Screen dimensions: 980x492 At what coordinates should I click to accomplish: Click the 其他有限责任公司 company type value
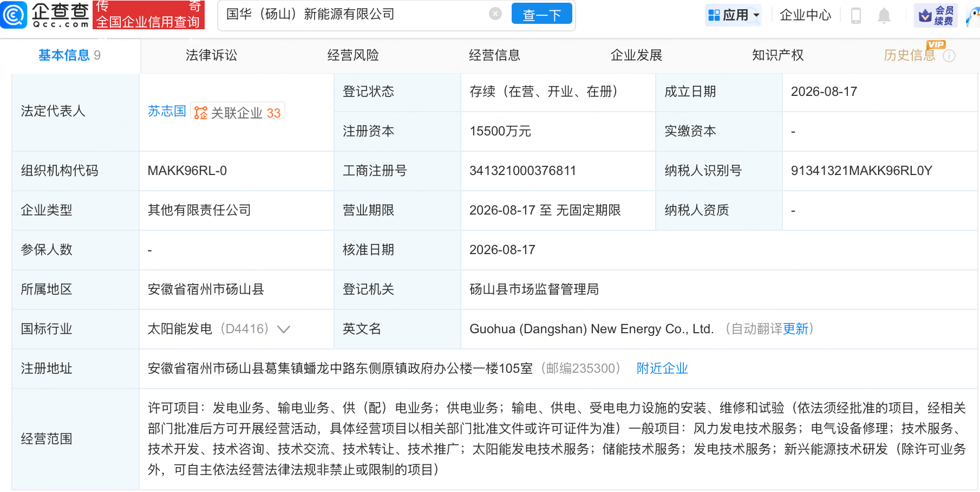tap(199, 210)
